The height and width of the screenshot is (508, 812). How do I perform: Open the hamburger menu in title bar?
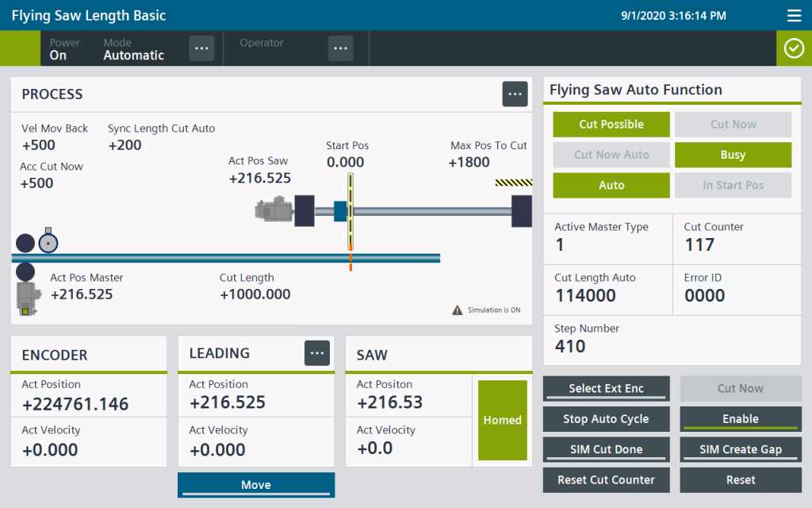[x=794, y=16]
